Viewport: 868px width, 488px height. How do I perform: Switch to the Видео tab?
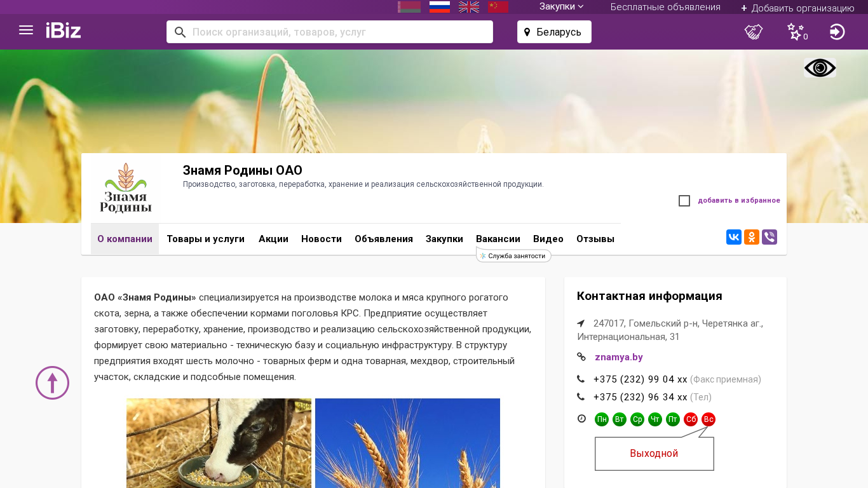pos(548,239)
